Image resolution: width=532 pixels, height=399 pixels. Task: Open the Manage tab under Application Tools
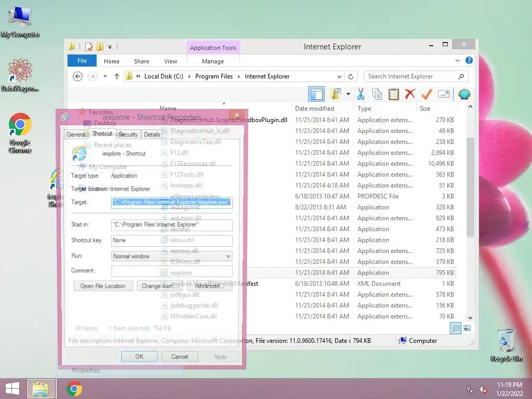212,61
